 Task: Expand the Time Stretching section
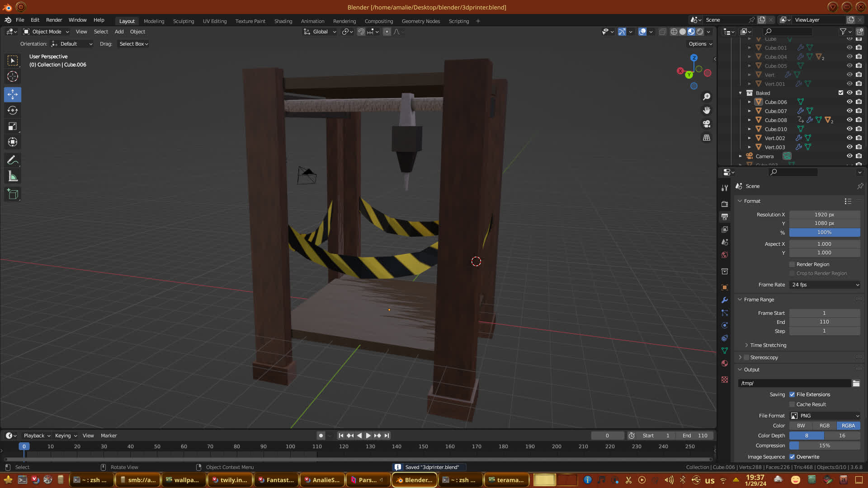click(768, 345)
